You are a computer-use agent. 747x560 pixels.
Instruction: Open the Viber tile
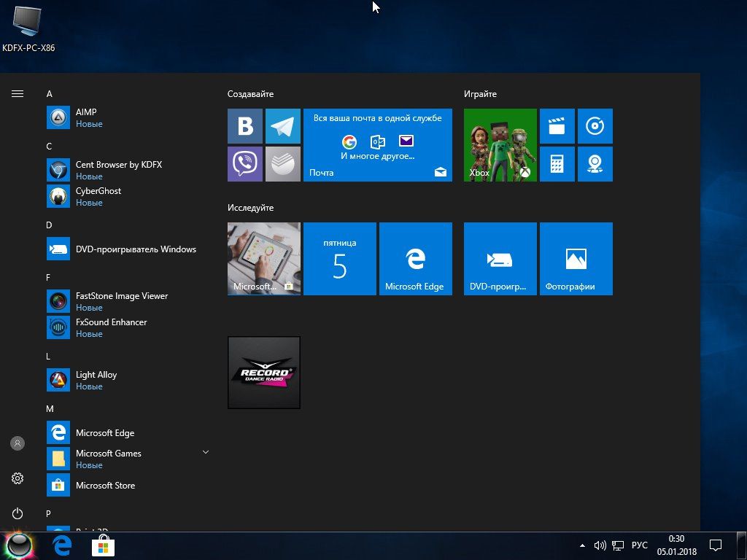pyautogui.click(x=245, y=164)
